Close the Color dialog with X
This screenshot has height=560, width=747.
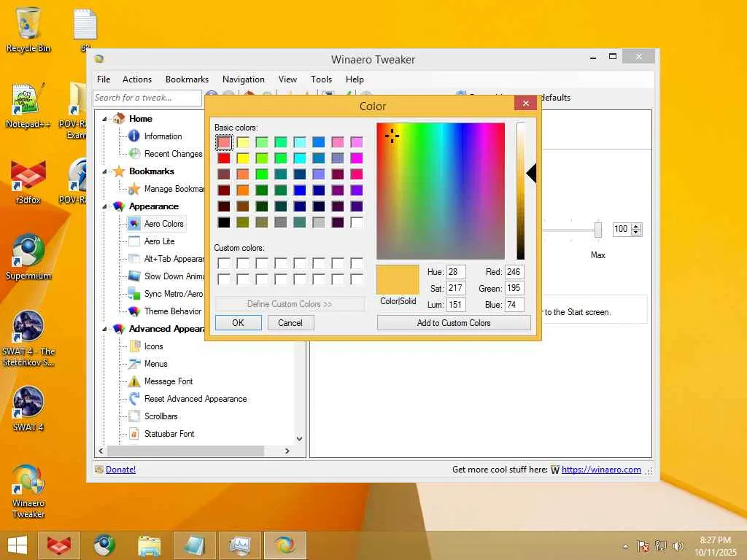tap(525, 104)
